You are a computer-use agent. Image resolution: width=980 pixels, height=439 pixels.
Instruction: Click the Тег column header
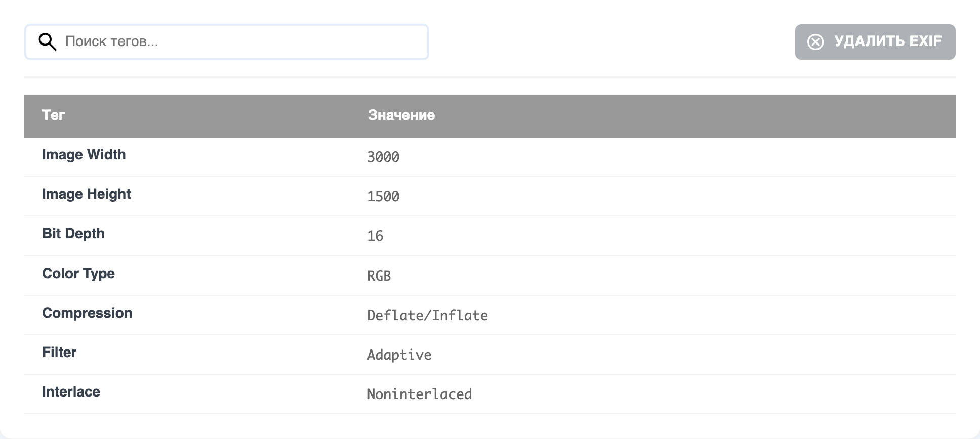point(53,115)
